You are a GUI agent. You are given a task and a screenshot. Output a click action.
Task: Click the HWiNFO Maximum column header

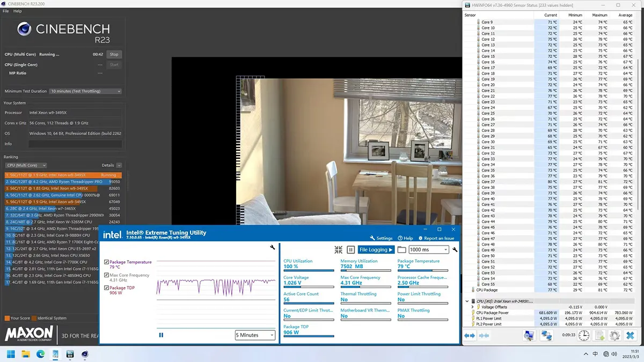click(599, 15)
